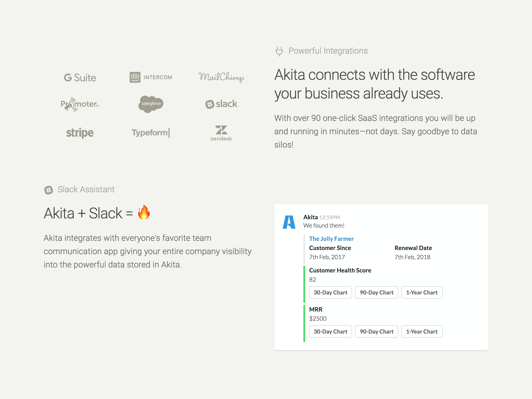Click 30-Day Chart under Customer Health Score
The height and width of the screenshot is (399, 532).
(330, 292)
